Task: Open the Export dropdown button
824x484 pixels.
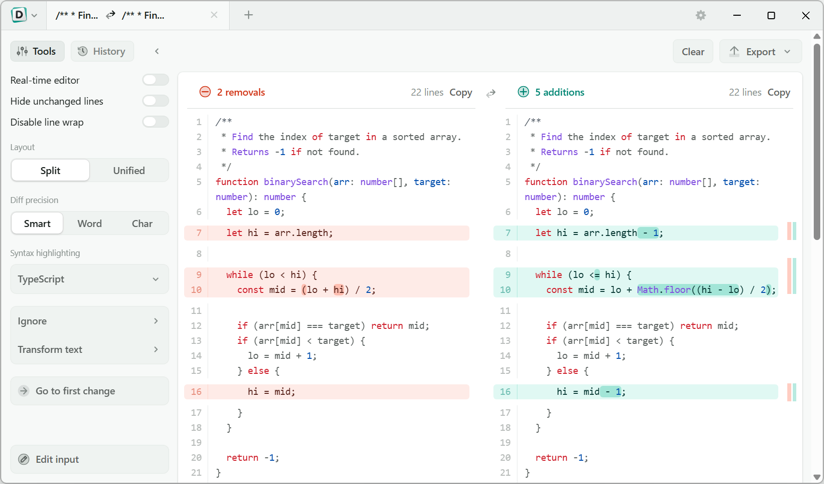Action: point(760,52)
